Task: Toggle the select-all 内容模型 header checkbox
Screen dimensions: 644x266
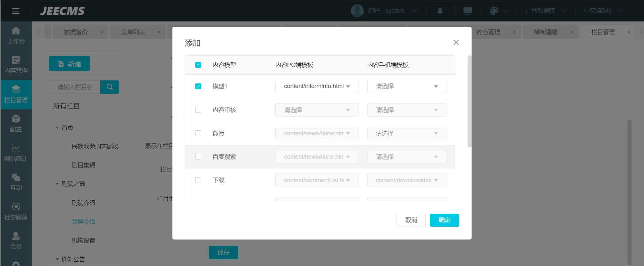Action: click(198, 65)
